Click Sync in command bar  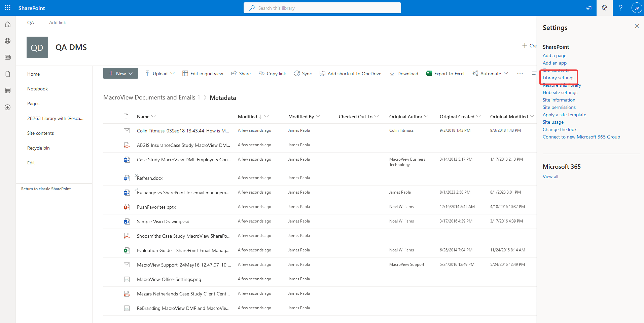[x=303, y=73]
